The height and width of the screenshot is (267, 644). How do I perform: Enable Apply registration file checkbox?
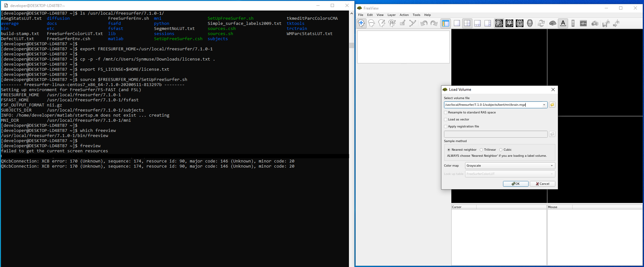point(446,126)
